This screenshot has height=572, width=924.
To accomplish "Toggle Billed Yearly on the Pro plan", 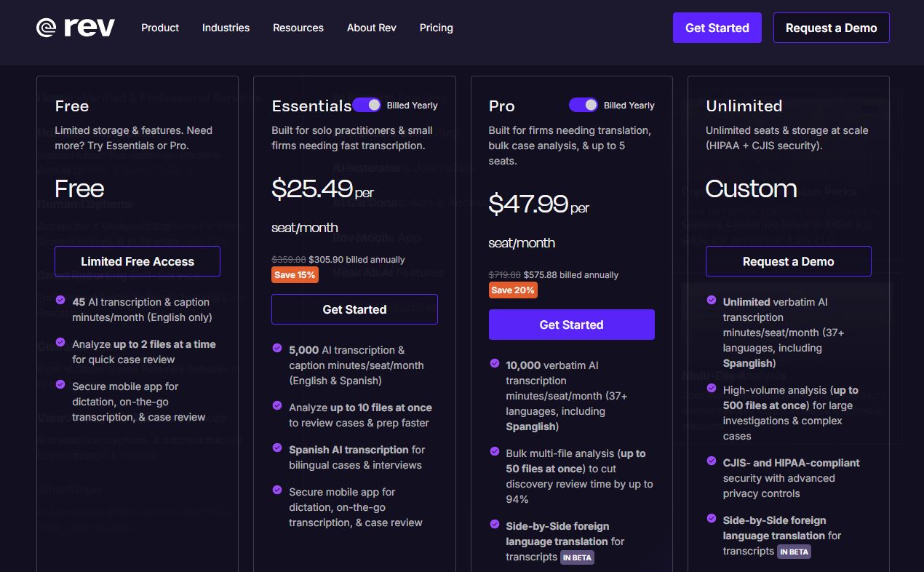I will tap(584, 105).
